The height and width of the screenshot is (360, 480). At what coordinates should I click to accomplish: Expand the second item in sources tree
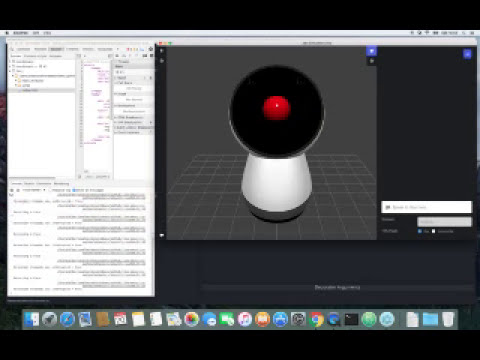[x=10, y=66]
